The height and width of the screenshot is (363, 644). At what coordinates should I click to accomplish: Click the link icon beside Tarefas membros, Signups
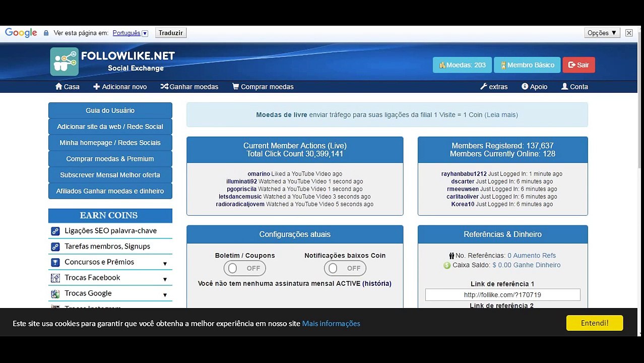[55, 247]
